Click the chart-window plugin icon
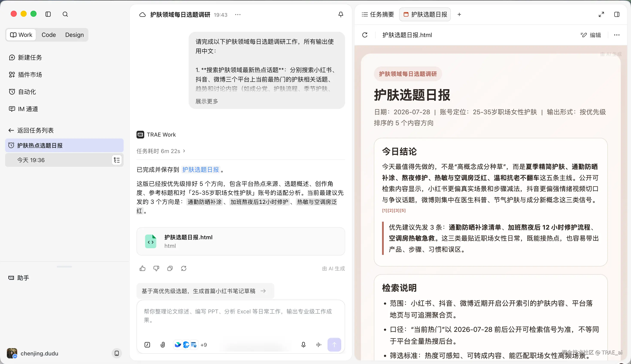This screenshot has width=631, height=364. click(x=194, y=345)
